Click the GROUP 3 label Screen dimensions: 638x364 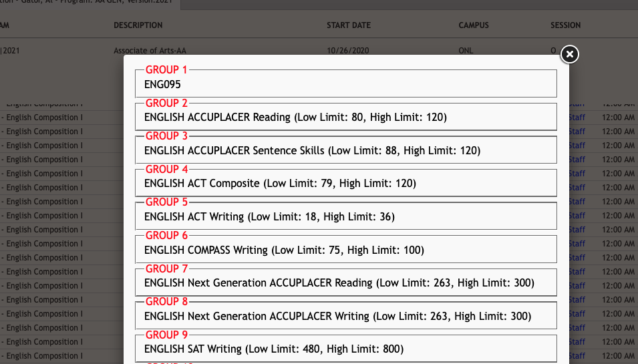tap(166, 136)
